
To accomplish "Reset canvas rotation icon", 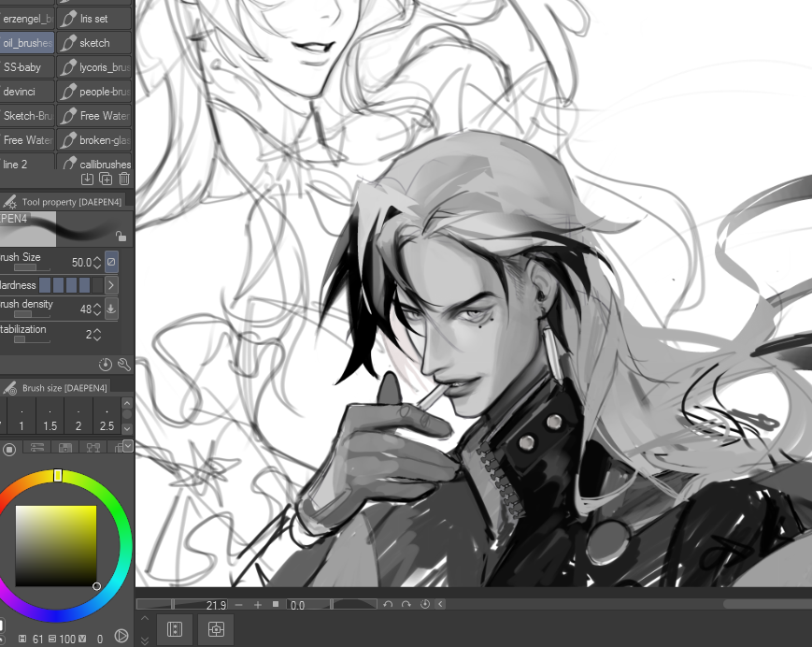I will tap(424, 605).
